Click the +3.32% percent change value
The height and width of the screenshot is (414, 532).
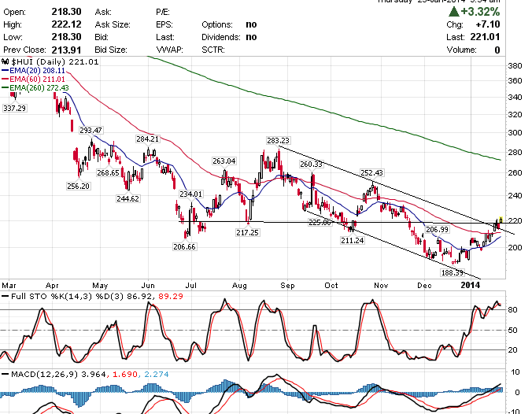tap(480, 12)
